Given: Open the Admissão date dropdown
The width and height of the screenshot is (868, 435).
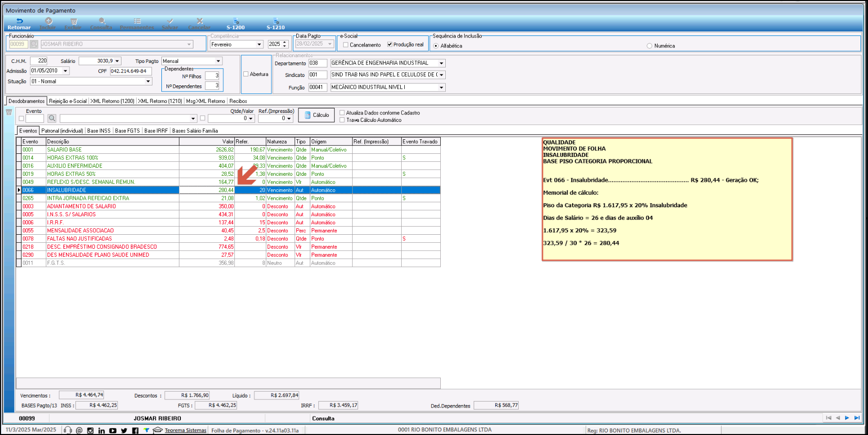Looking at the screenshot, I should pos(65,71).
